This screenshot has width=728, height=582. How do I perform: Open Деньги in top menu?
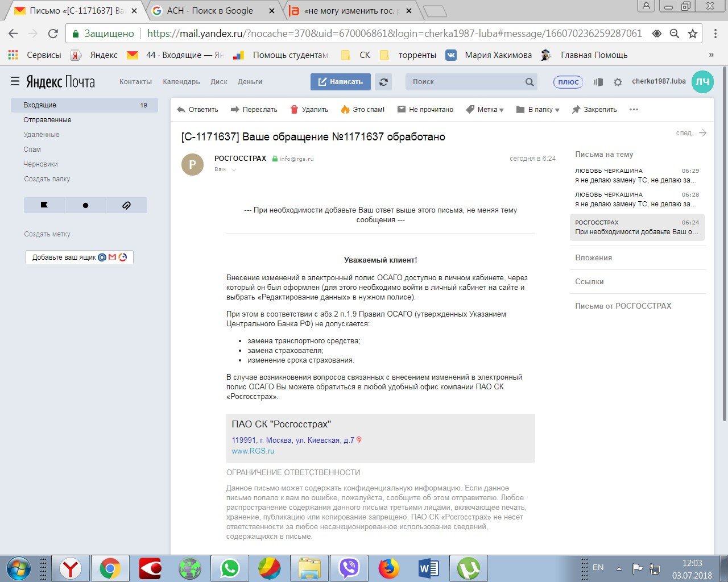click(x=250, y=82)
